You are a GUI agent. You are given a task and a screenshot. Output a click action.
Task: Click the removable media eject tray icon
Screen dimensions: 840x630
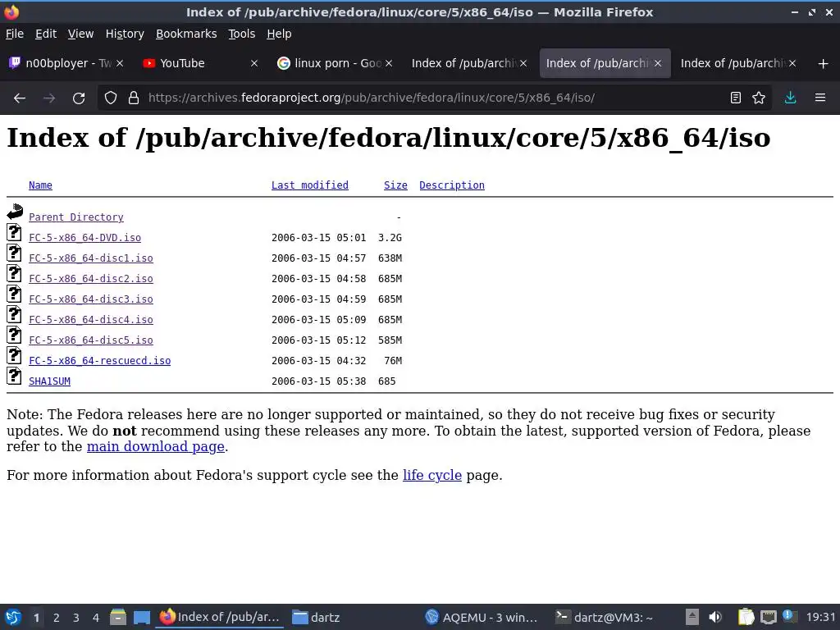692,617
